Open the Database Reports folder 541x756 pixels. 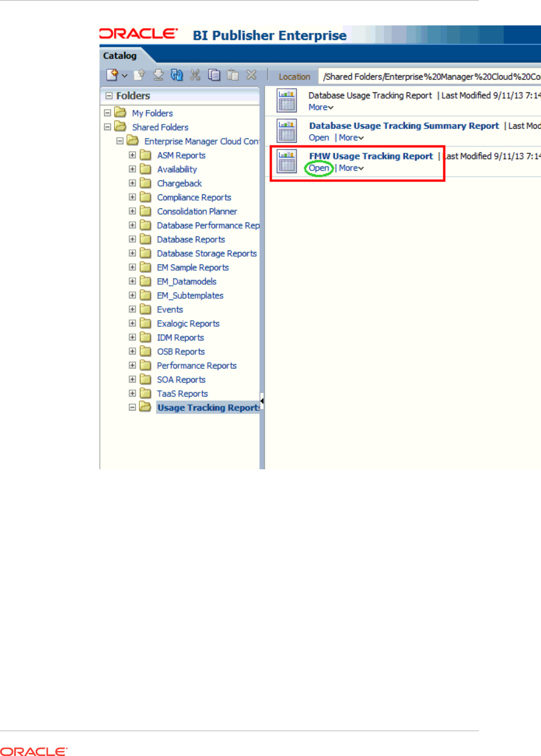tap(191, 239)
